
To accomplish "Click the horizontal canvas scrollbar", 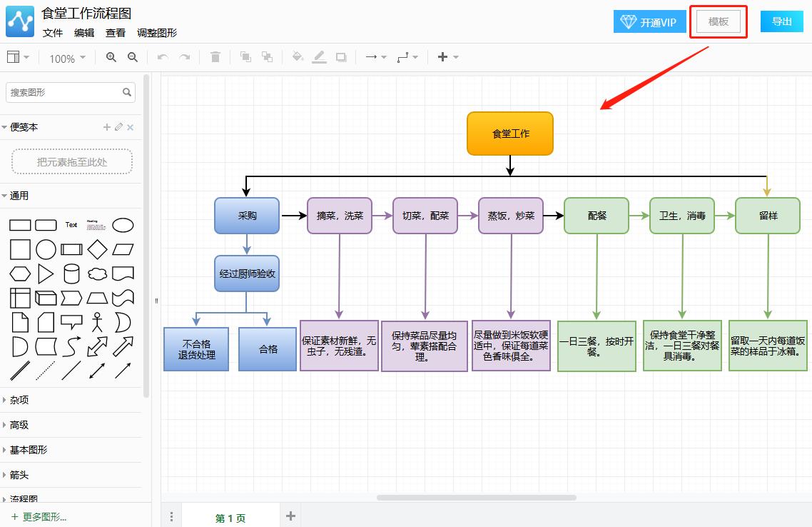I will (x=477, y=498).
